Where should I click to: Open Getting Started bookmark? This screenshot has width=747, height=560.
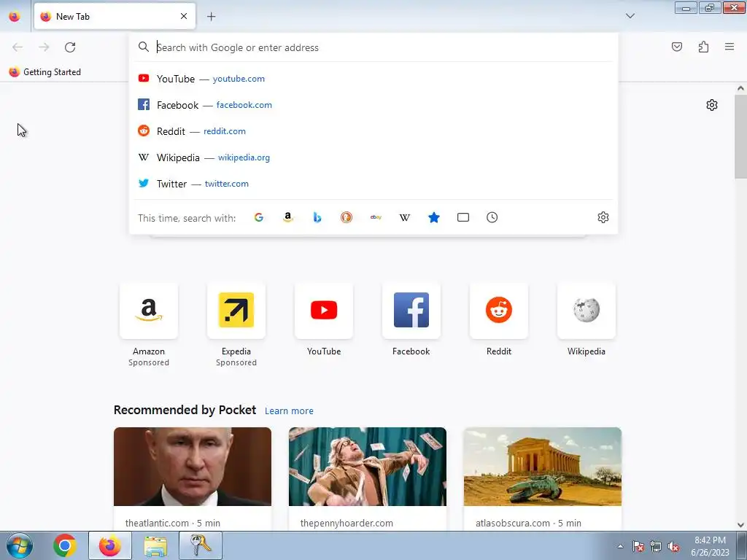tap(45, 72)
